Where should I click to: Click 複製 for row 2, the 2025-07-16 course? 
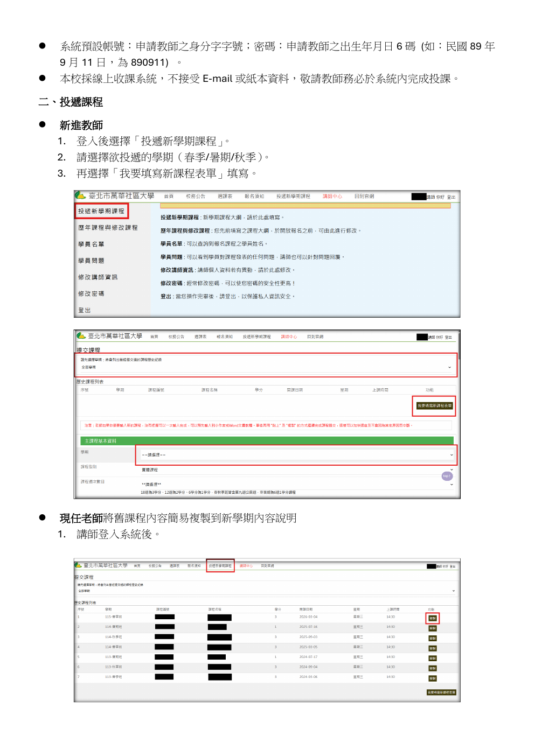433,628
